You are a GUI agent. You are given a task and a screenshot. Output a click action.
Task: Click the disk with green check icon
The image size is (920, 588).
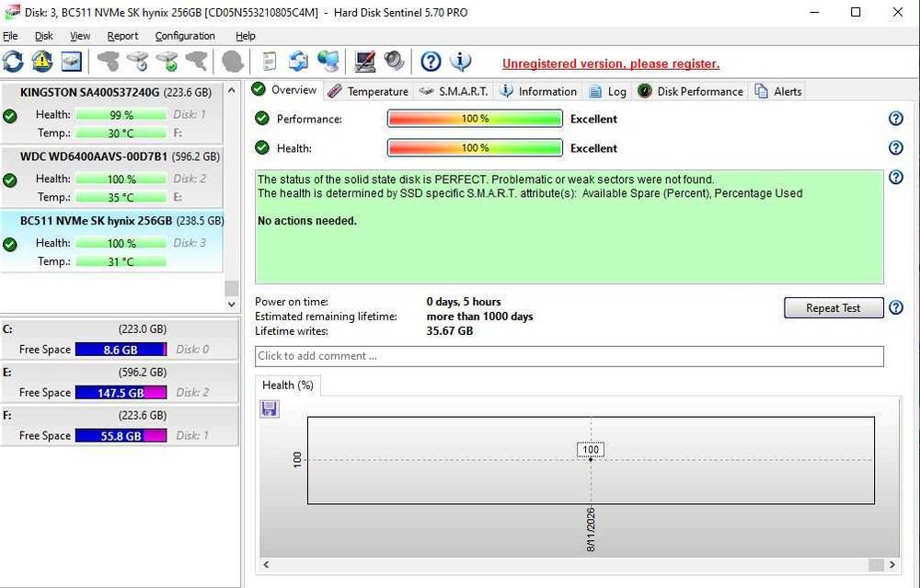click(167, 61)
